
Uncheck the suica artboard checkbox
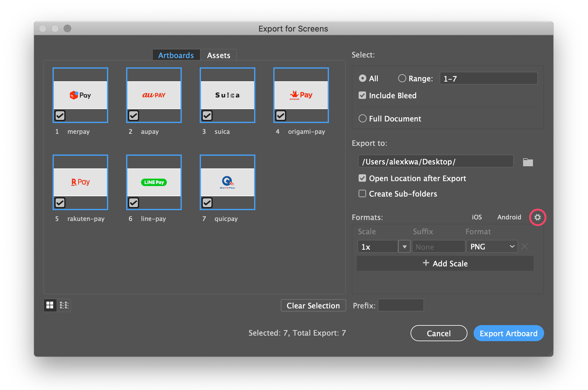click(x=207, y=116)
